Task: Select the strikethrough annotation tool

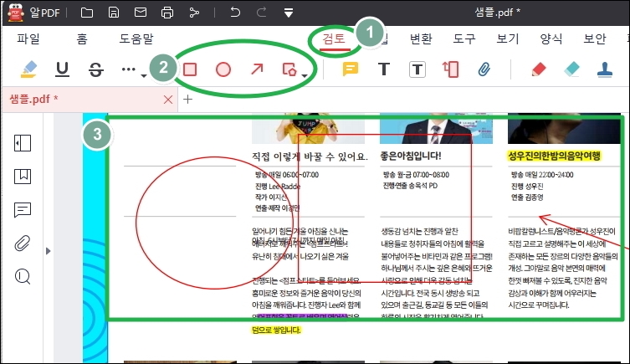Action: [x=95, y=69]
